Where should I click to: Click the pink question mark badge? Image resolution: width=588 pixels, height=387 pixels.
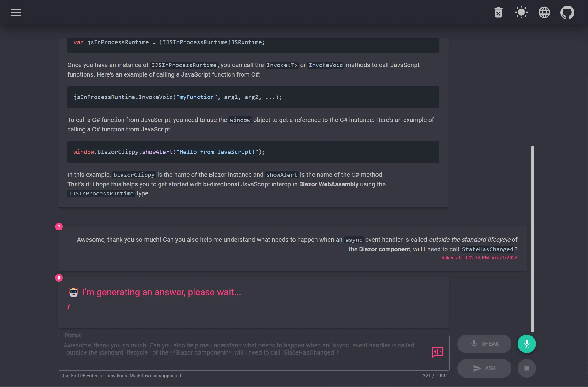(59, 227)
